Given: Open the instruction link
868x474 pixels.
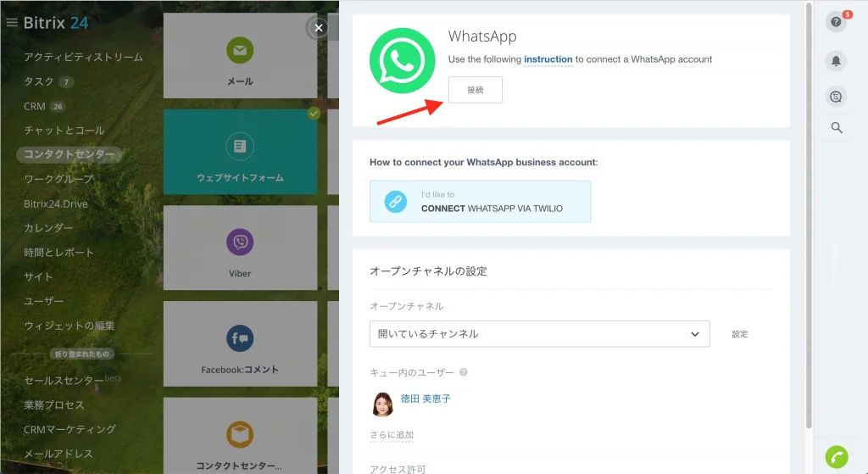Looking at the screenshot, I should coord(548,59).
